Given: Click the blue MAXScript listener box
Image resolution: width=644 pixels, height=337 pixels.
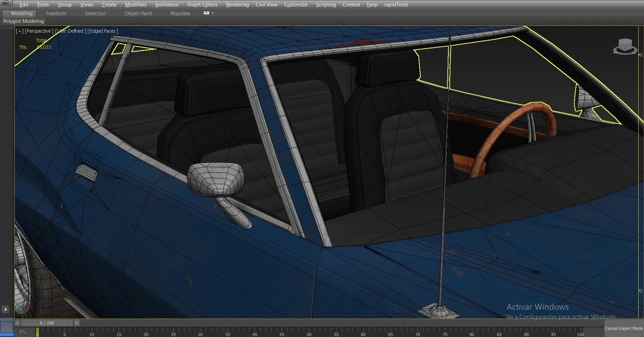Looking at the screenshot, I should point(6,327).
